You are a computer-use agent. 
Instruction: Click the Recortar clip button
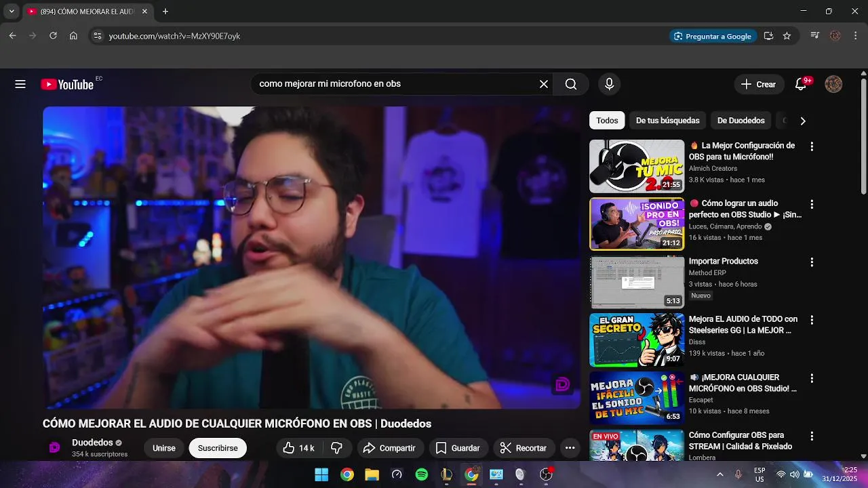click(524, 448)
